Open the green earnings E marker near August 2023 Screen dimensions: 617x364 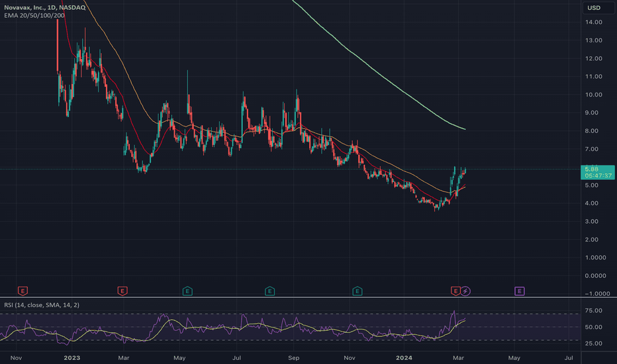269,291
